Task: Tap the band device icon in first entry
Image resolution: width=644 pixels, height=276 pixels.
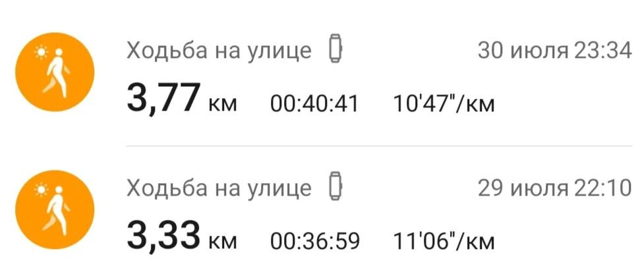Action: click(337, 51)
